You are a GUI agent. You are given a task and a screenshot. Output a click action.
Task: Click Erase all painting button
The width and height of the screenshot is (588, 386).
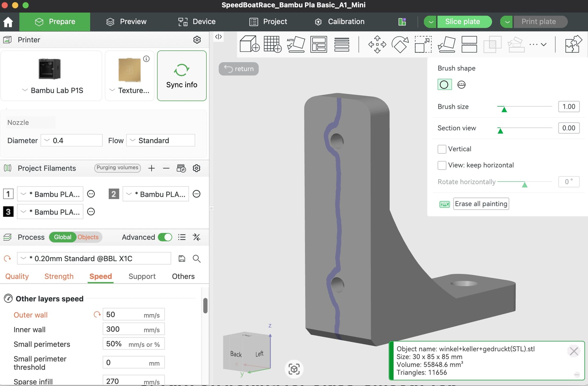(481, 204)
